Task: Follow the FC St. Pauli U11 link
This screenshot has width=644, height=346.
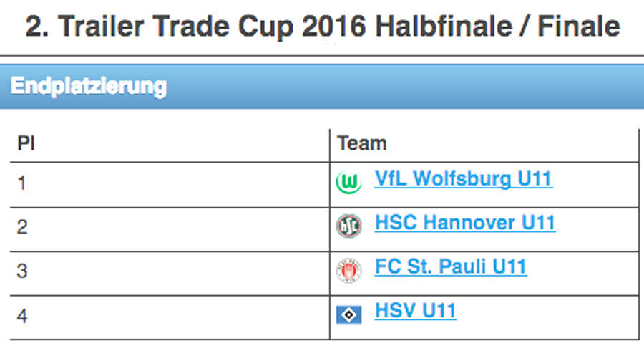Action: (451, 266)
